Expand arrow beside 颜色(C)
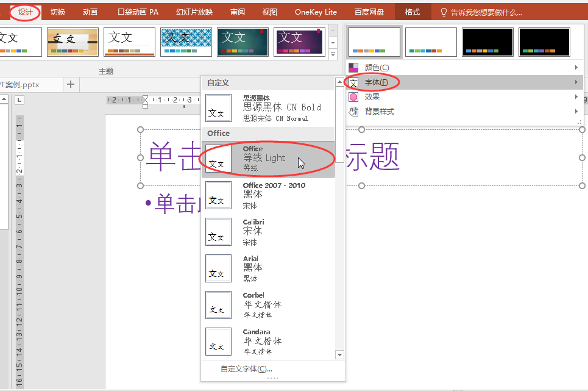This screenshot has height=391, width=588. [x=576, y=68]
